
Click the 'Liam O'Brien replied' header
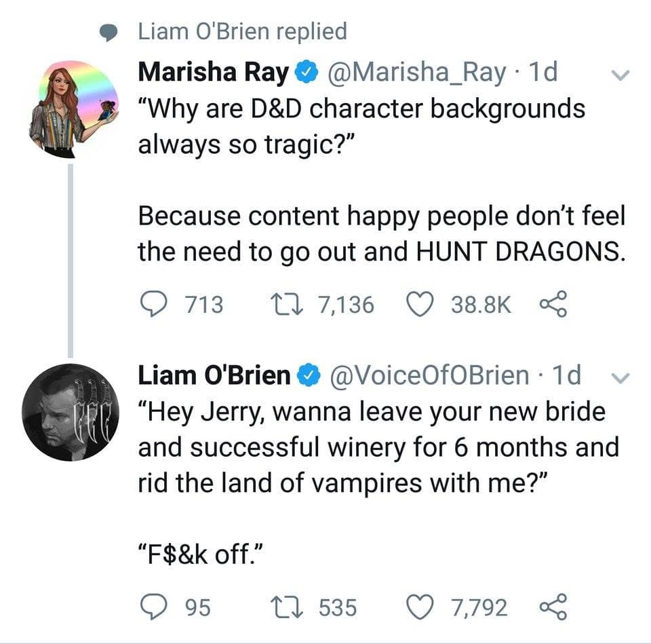click(x=242, y=31)
